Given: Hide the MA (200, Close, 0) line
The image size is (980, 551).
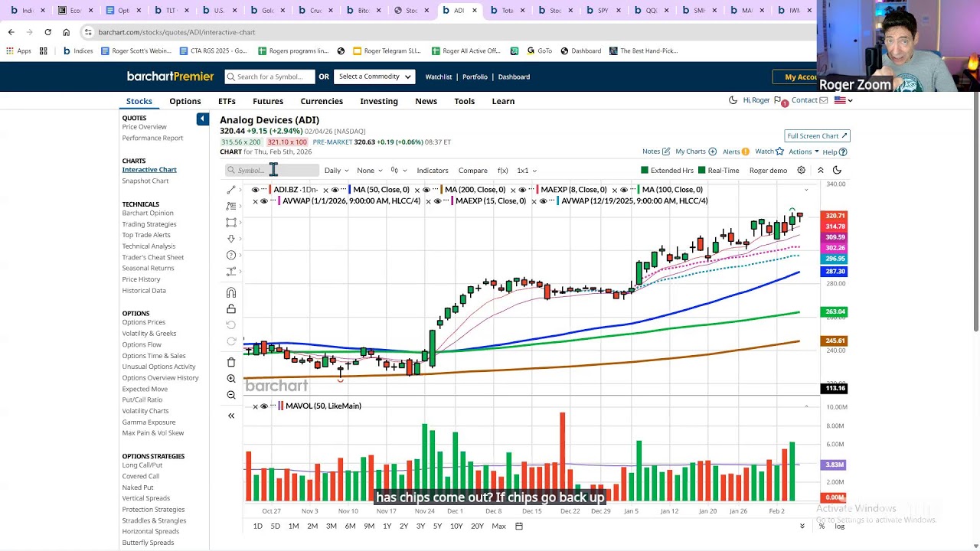Looking at the screenshot, I should (x=426, y=190).
